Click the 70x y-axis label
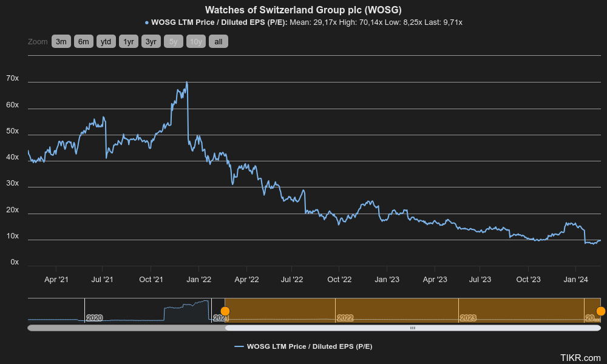The image size is (607, 364). [x=12, y=78]
